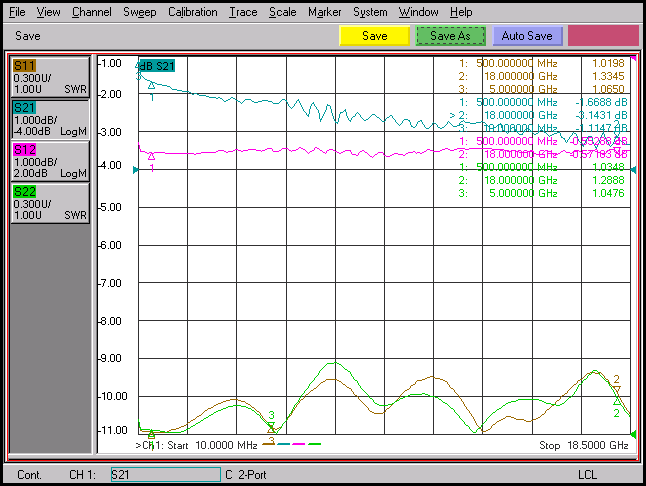The height and width of the screenshot is (486, 646).
Task: Select the S22 trace panel
Action: [50, 203]
